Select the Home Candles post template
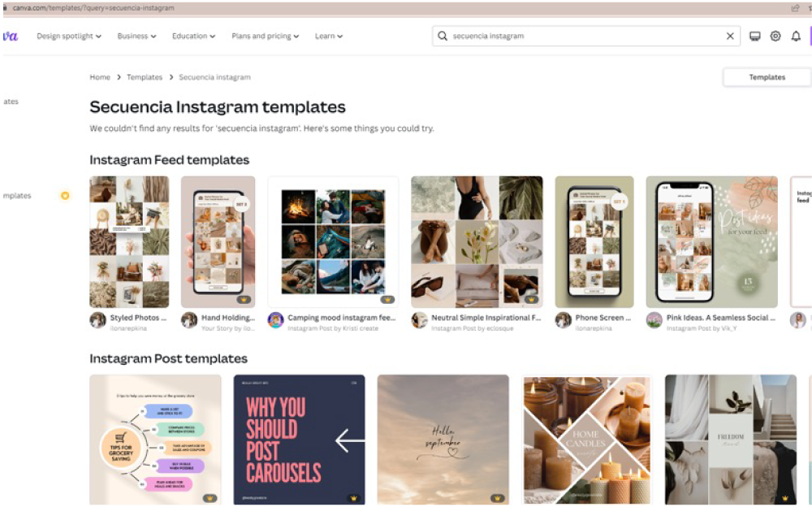 pos(586,440)
